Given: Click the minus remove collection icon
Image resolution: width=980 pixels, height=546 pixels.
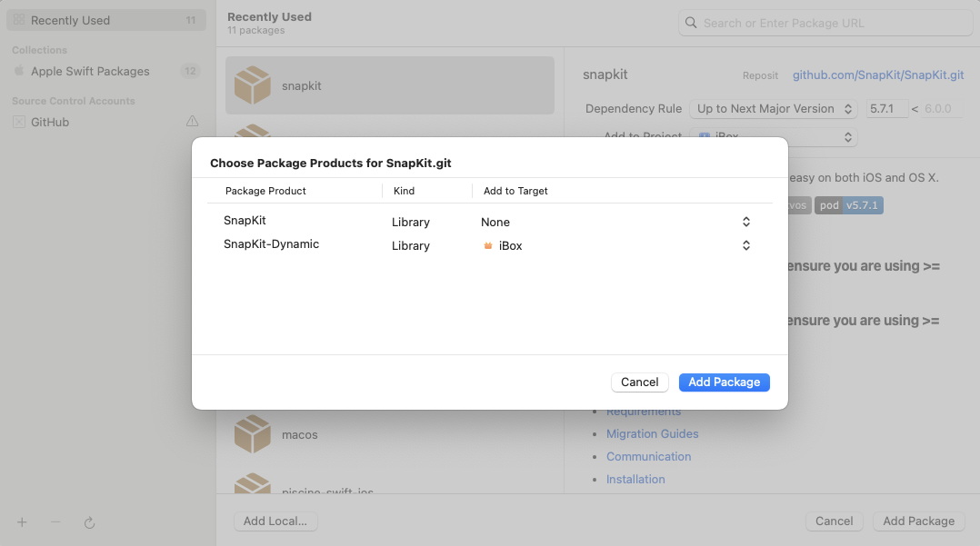Looking at the screenshot, I should [55, 522].
